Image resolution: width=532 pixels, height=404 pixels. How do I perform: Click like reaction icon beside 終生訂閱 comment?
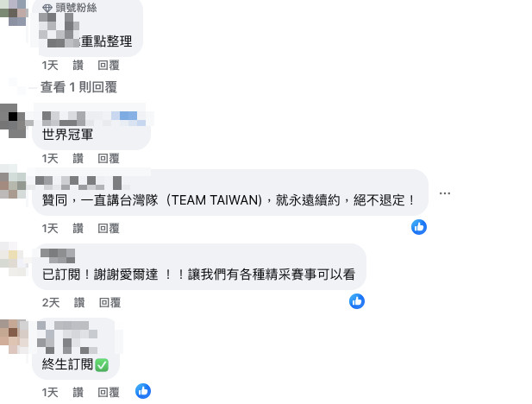143,391
